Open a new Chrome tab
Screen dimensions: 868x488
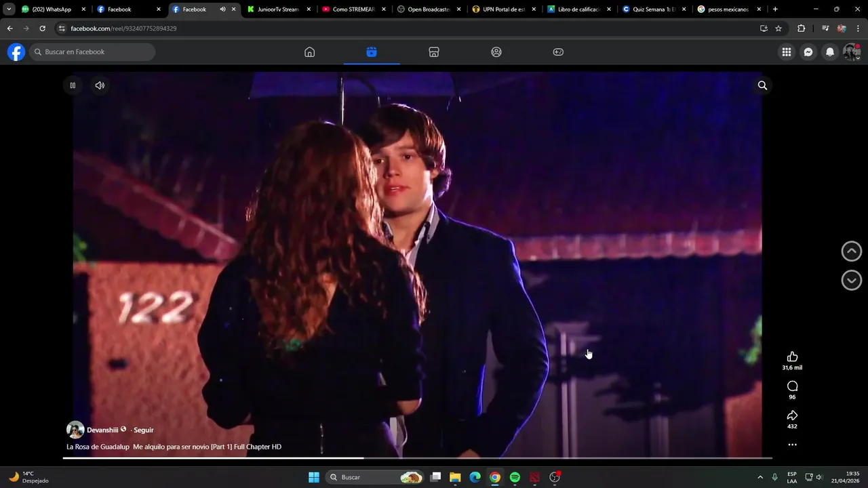point(775,9)
